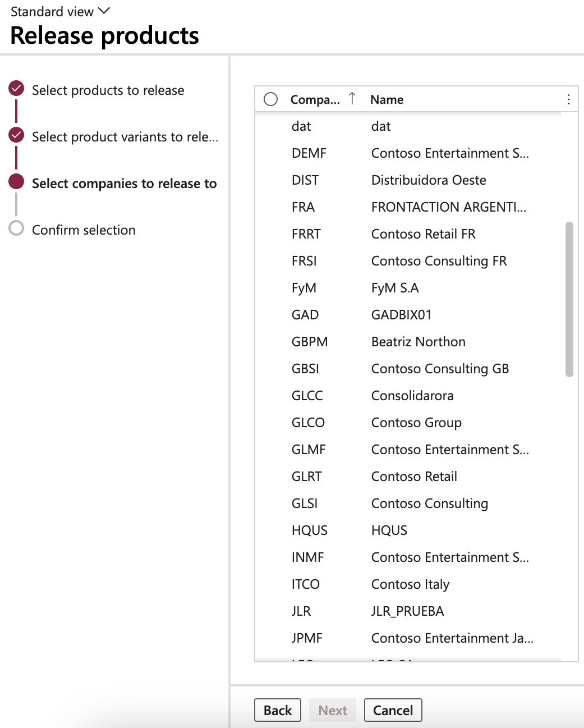Screen dimensions: 584x728
Task: Open the grid options three-dot menu
Action: pos(568,99)
